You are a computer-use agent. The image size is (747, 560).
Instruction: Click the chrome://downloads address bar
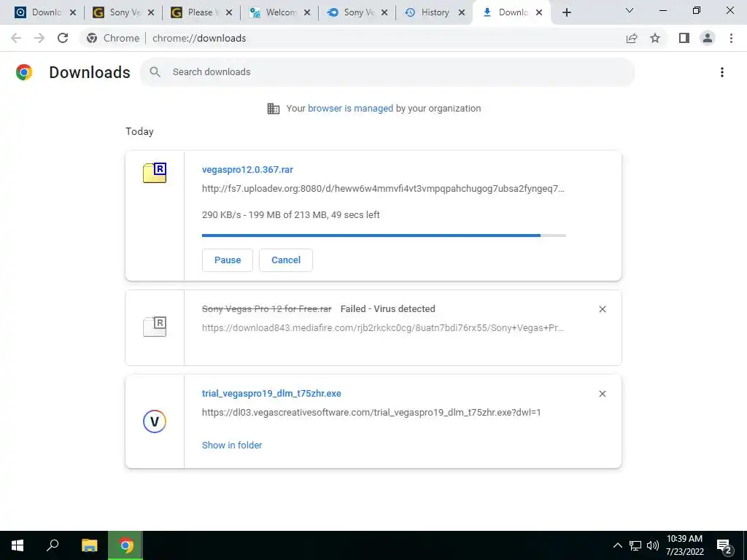(x=352, y=38)
